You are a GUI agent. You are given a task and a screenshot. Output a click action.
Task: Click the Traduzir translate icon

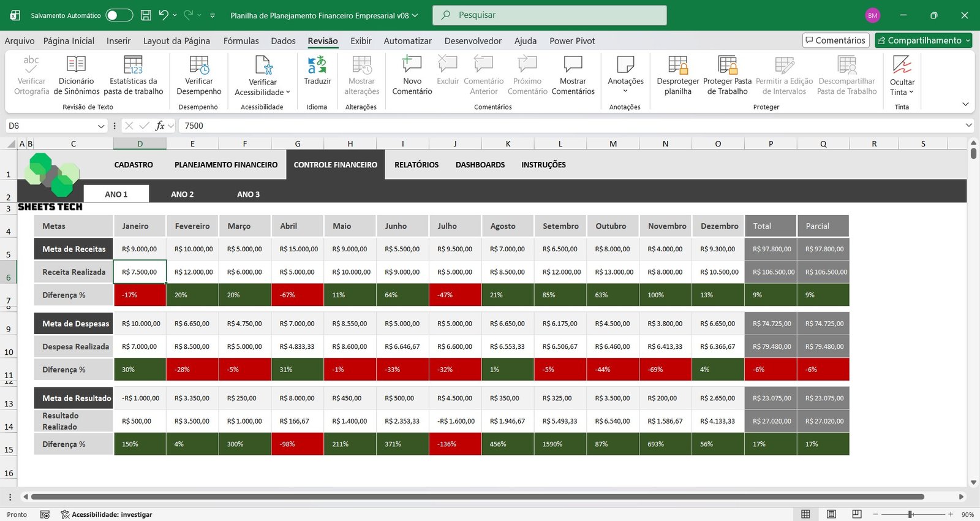point(317,65)
